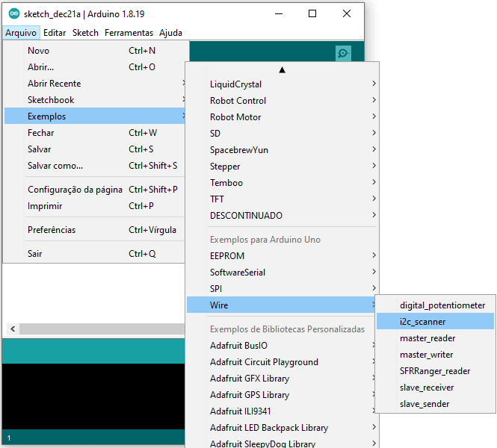Viewport: 497px width, 448px height.
Task: Maximize the Arduino window
Action: pyautogui.click(x=312, y=13)
